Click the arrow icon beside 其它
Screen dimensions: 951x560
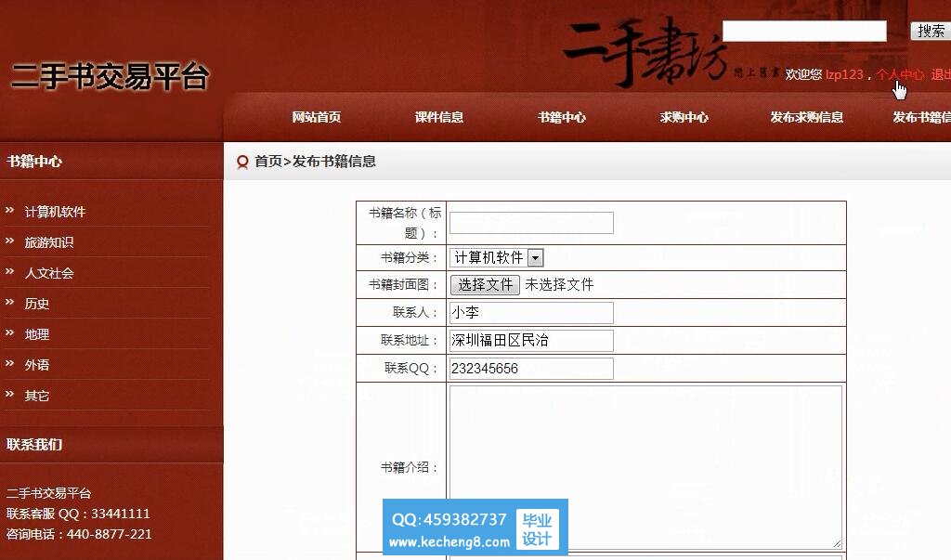9,394
